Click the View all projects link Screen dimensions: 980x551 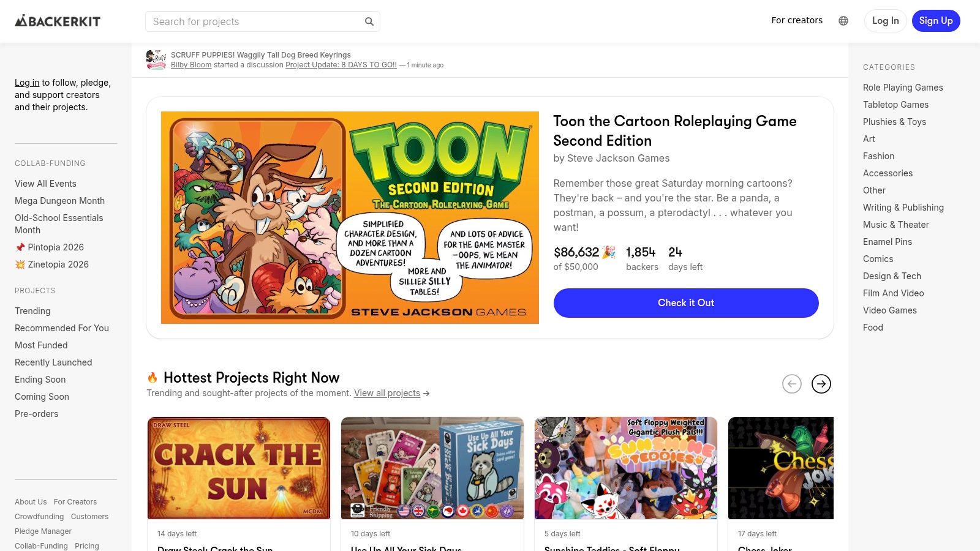pos(387,393)
